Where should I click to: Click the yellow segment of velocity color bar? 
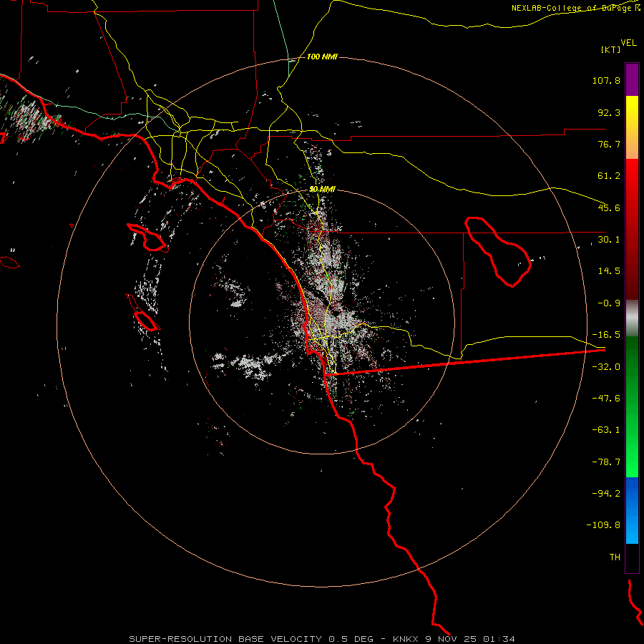[x=632, y=127]
